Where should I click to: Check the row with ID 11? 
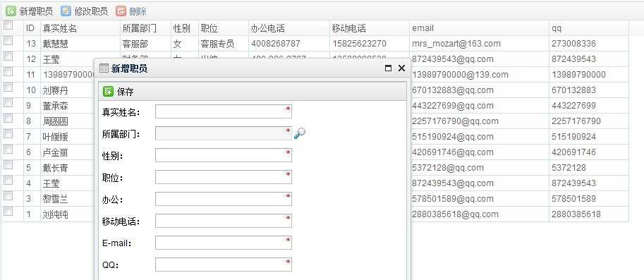pos(8,72)
